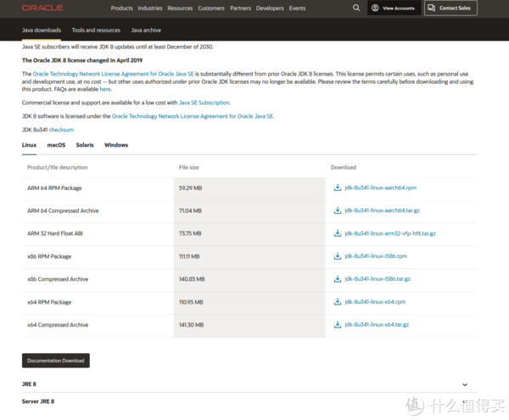
Task: Switch to the Linux tab
Action: (x=29, y=145)
